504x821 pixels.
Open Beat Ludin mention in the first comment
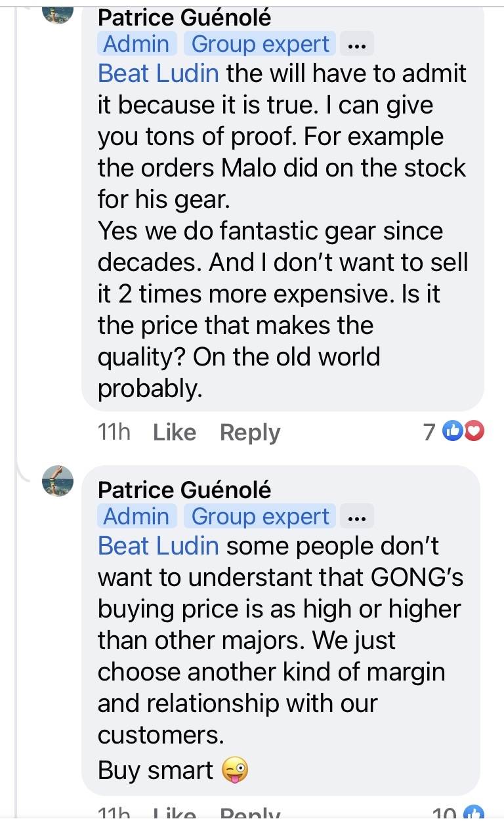pyautogui.click(x=158, y=73)
